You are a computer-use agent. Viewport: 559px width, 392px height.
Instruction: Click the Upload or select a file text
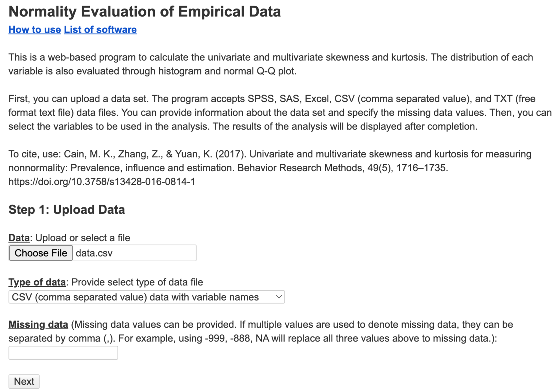click(x=83, y=238)
